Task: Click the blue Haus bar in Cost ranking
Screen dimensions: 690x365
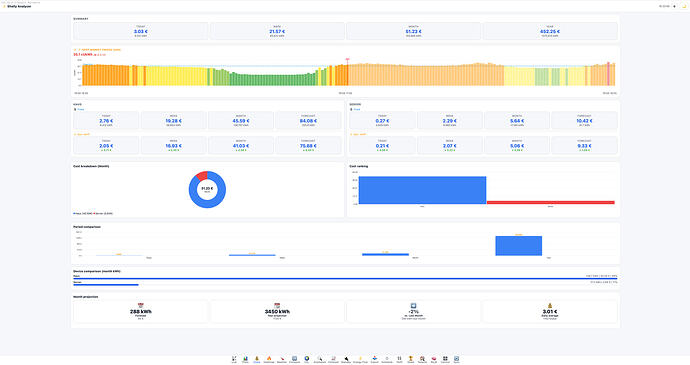Action: pyautogui.click(x=422, y=190)
